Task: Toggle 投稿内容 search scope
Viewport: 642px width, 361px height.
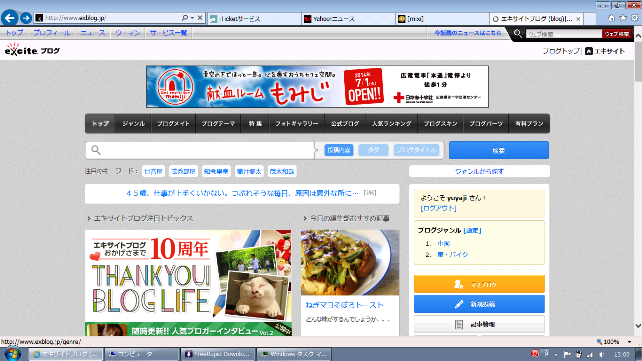Action: click(339, 150)
